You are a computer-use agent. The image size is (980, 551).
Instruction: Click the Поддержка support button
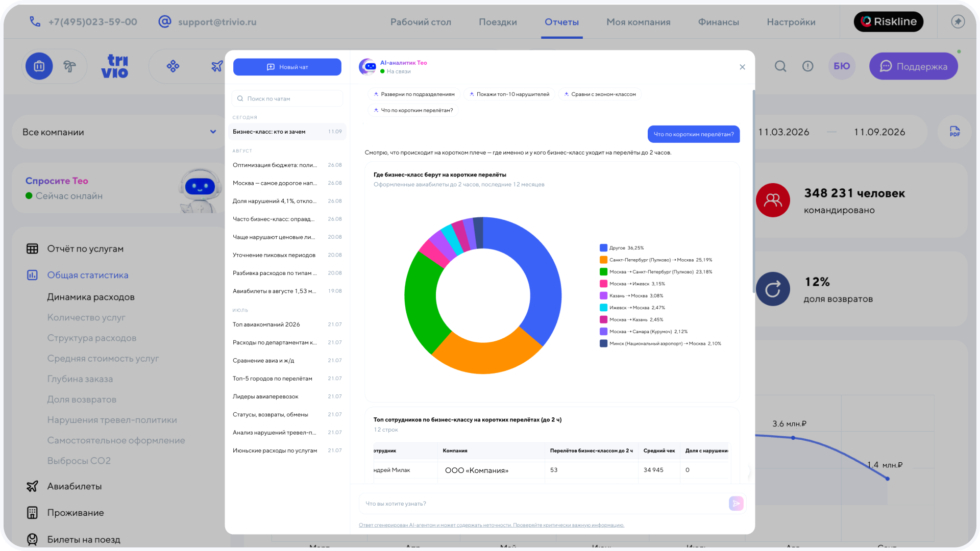(x=913, y=66)
